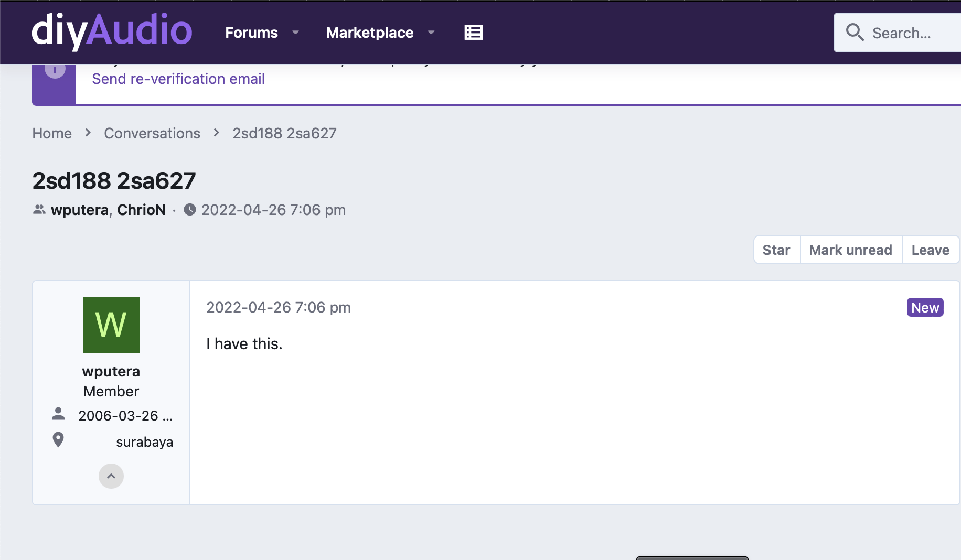Click the participants people icon
This screenshot has height=560, width=961.
39,210
